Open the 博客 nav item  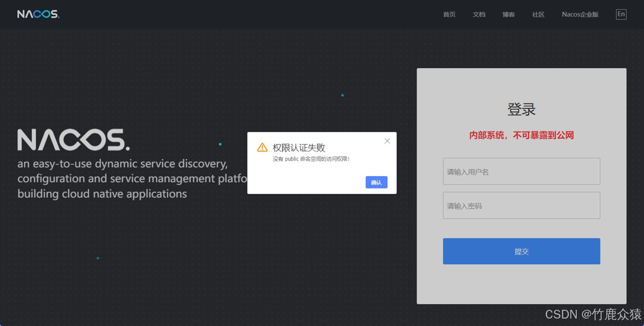[x=509, y=15]
